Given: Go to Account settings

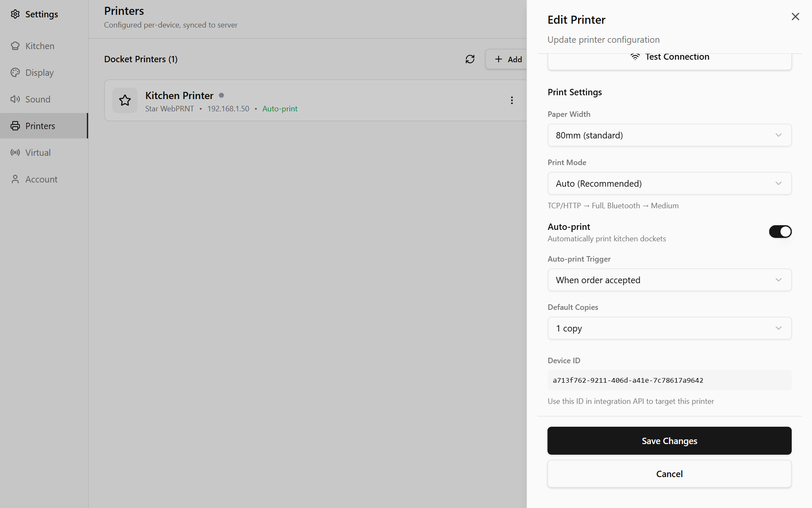Looking at the screenshot, I should [x=44, y=179].
